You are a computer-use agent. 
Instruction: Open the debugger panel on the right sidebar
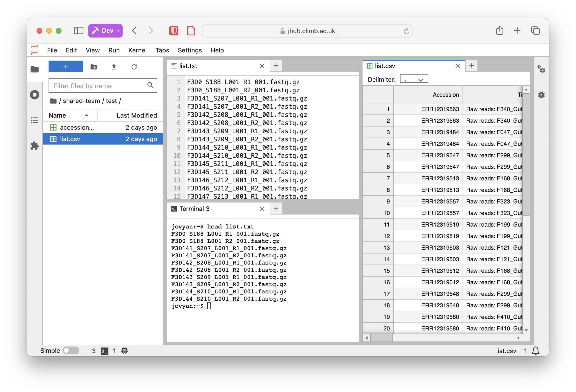coord(542,95)
